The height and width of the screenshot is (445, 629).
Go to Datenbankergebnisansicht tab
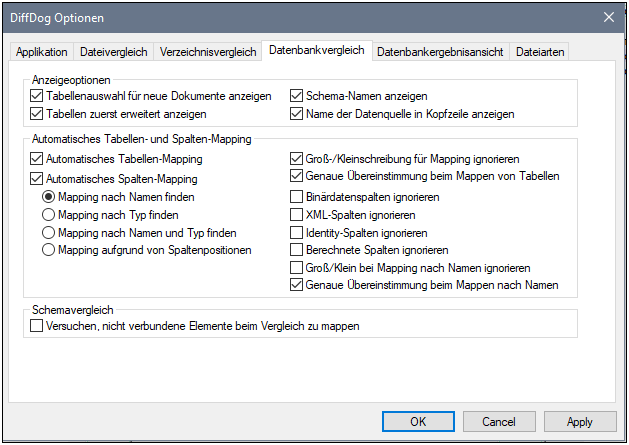440,52
